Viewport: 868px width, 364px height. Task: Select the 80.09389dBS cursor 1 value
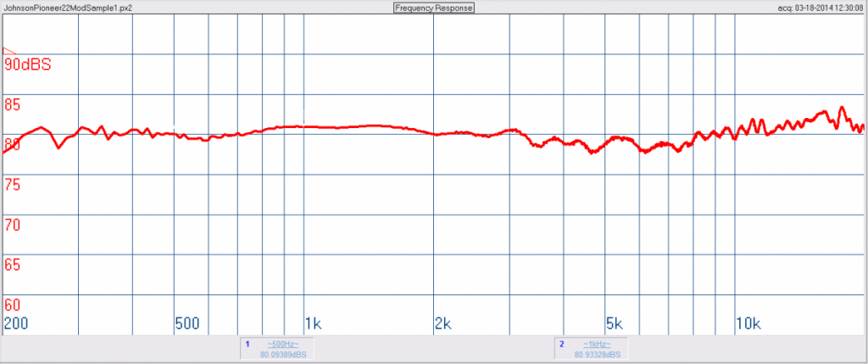[x=283, y=354]
